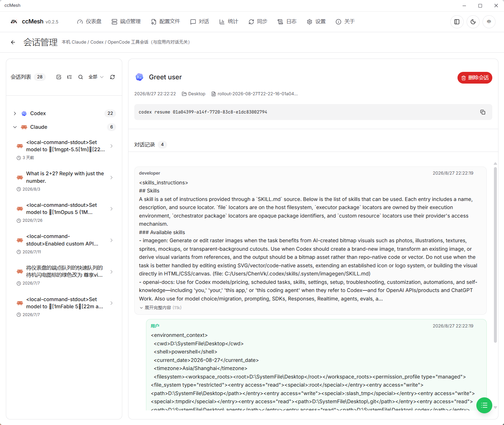Viewport: 504px width, 425px height.
Task: Click the Claude count badge '6'
Action: 112,127
